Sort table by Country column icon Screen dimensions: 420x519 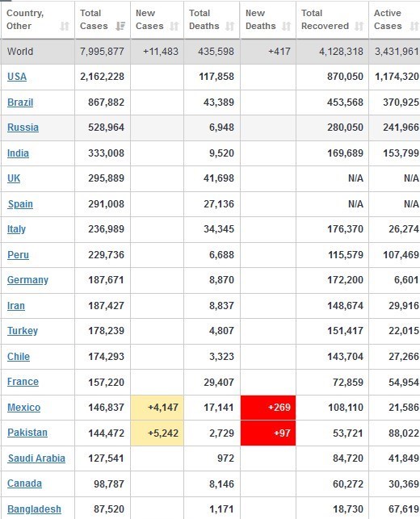pyautogui.click(x=65, y=26)
